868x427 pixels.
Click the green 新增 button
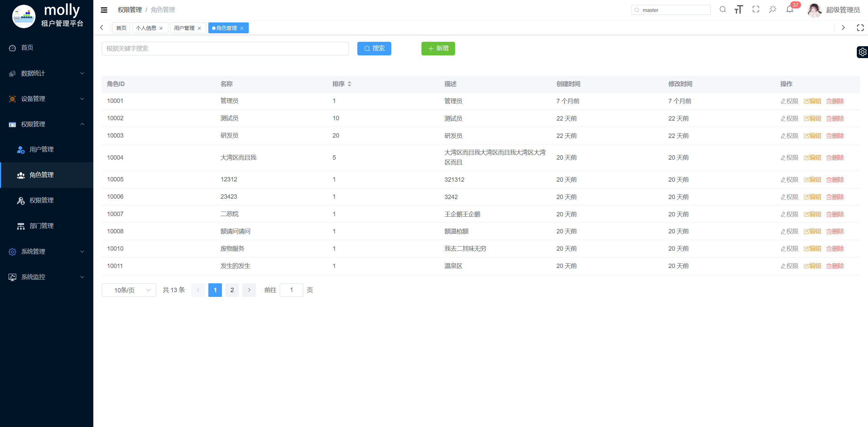[x=438, y=49]
